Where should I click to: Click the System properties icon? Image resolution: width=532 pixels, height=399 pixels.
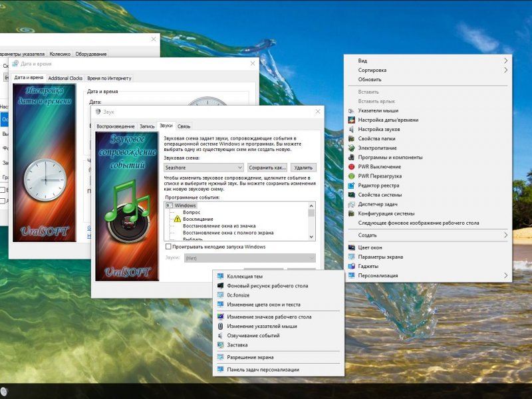click(x=352, y=195)
